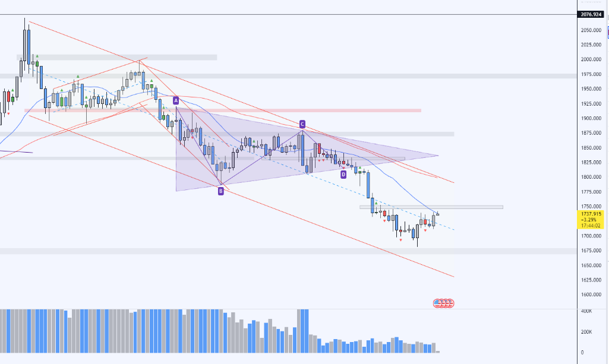Click green up-arrow marker above the 1750 zone candle
609x364 pixels.
pyautogui.click(x=376, y=202)
